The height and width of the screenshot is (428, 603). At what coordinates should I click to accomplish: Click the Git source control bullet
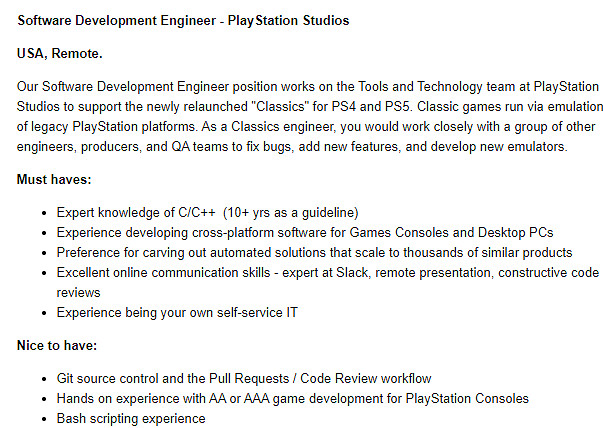(x=243, y=378)
